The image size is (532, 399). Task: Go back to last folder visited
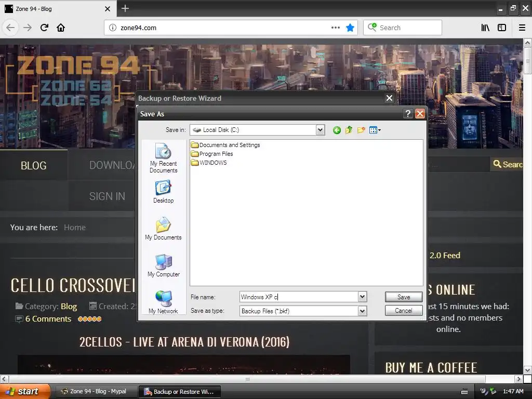pos(337,130)
